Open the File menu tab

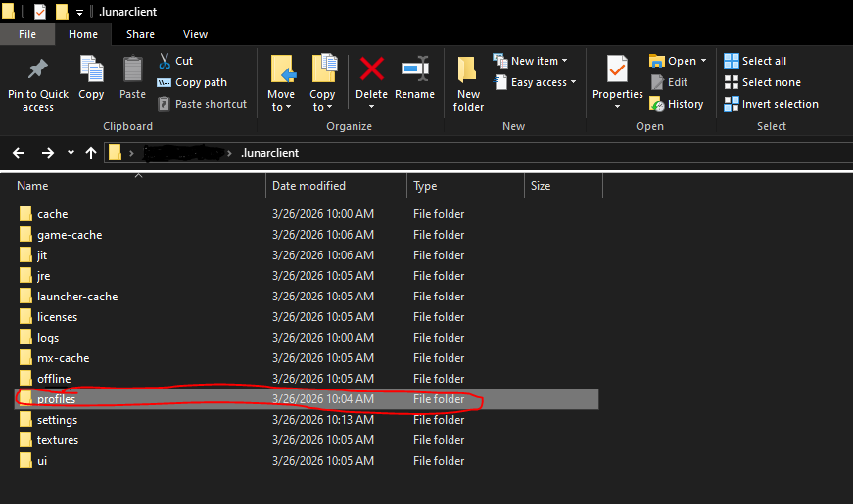(x=27, y=34)
